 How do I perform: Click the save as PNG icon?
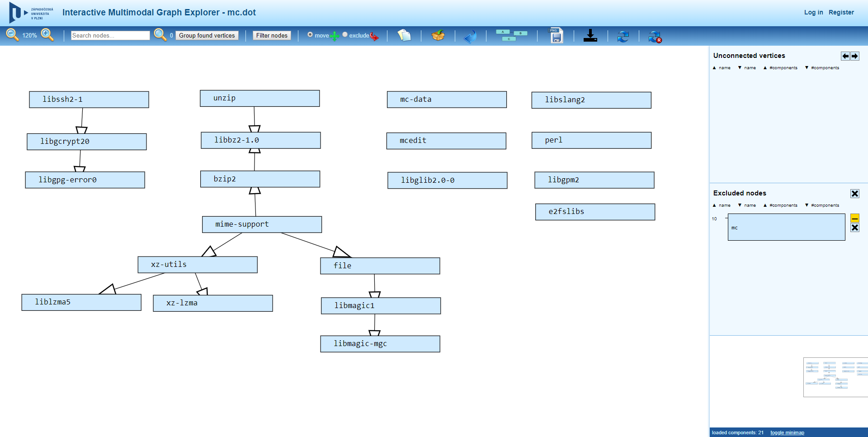point(556,35)
